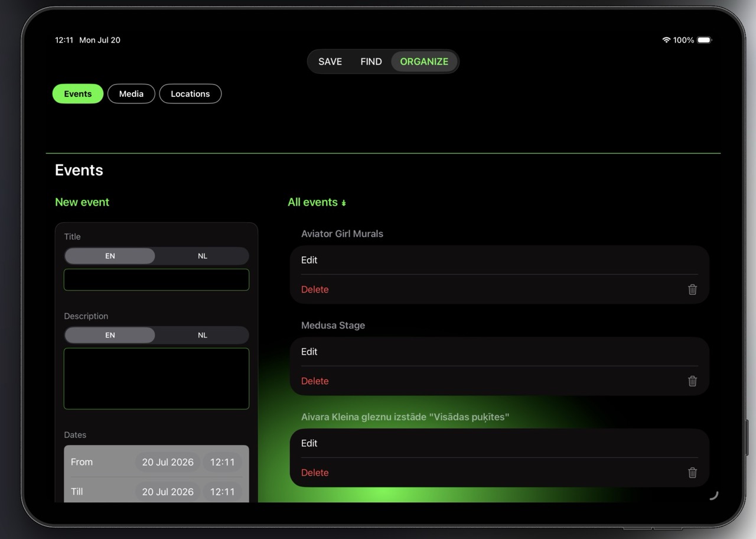This screenshot has width=756, height=539.
Task: Open the Media pill tab
Action: pos(131,94)
